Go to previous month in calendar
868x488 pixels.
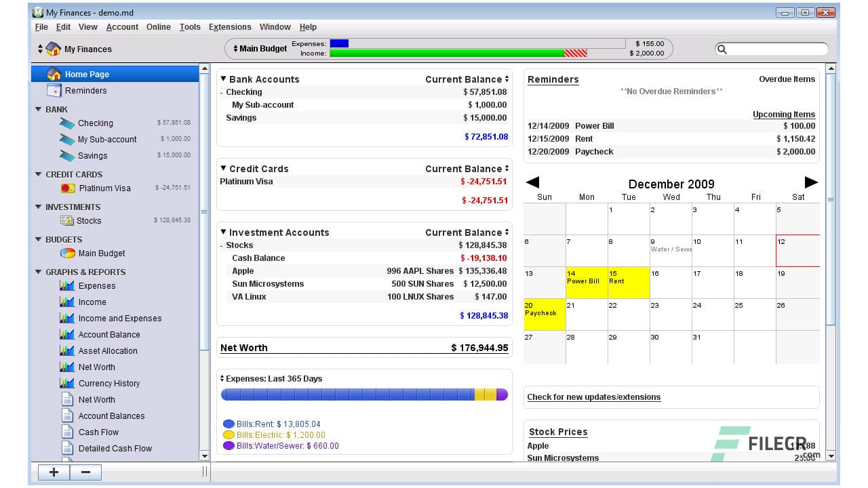532,182
